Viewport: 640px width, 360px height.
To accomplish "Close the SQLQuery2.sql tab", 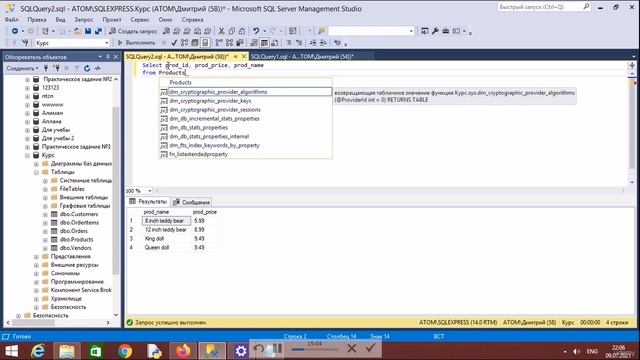I will tap(244, 57).
